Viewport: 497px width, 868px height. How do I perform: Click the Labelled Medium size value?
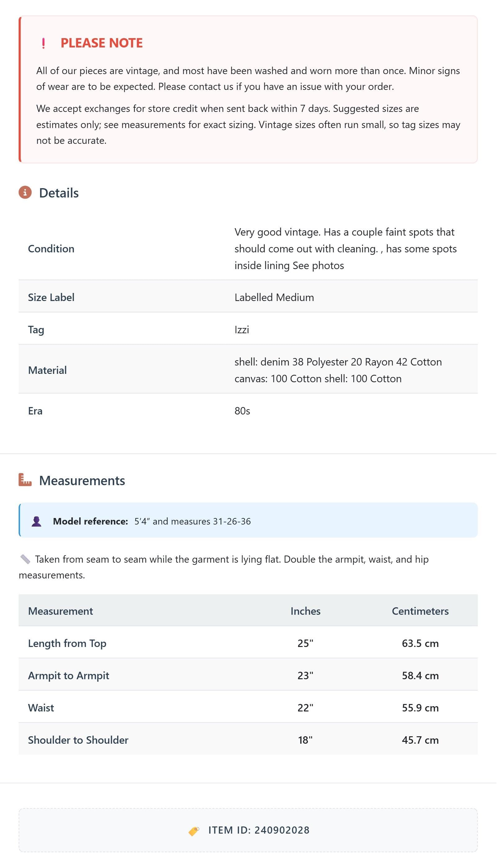point(275,297)
